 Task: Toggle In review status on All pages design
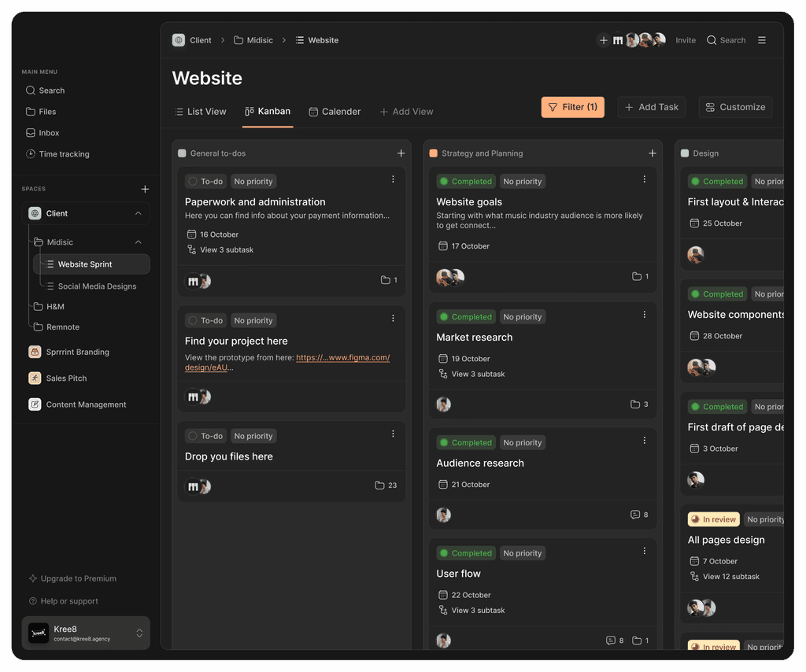(713, 519)
